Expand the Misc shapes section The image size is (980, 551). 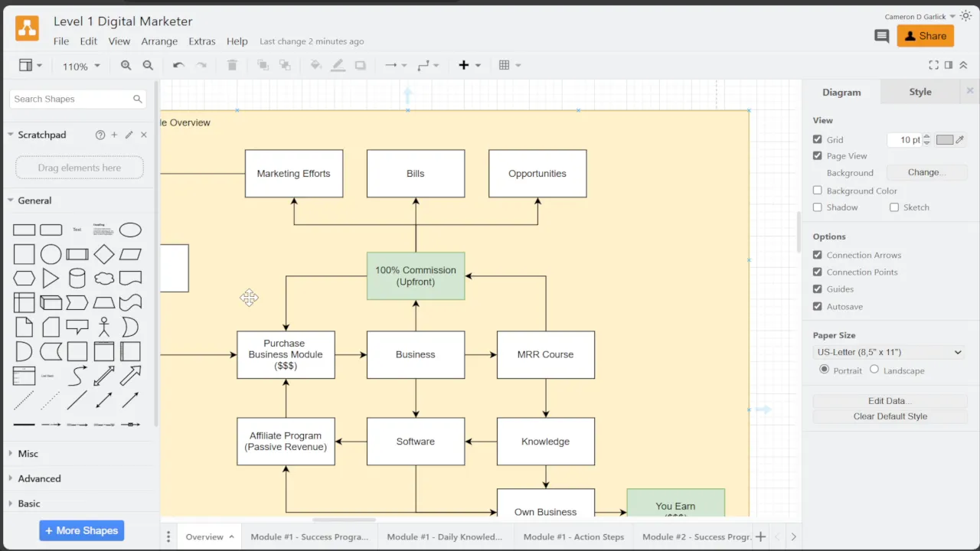click(28, 454)
